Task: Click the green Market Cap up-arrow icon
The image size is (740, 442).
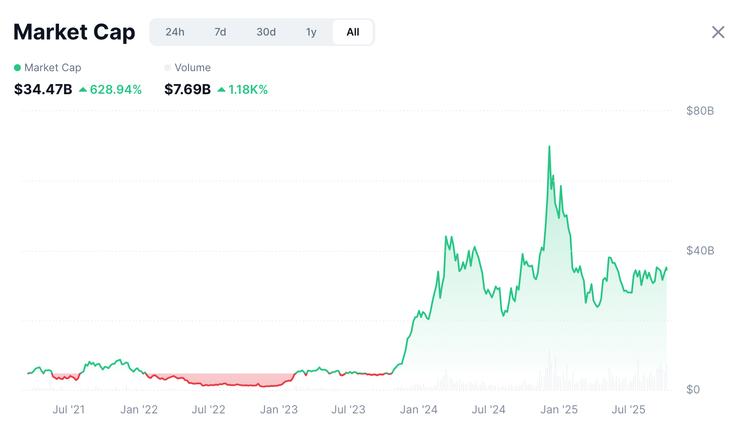Action: coord(82,90)
